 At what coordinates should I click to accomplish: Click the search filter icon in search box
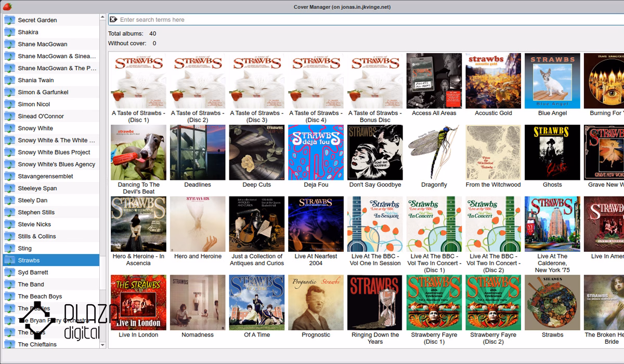tap(113, 20)
